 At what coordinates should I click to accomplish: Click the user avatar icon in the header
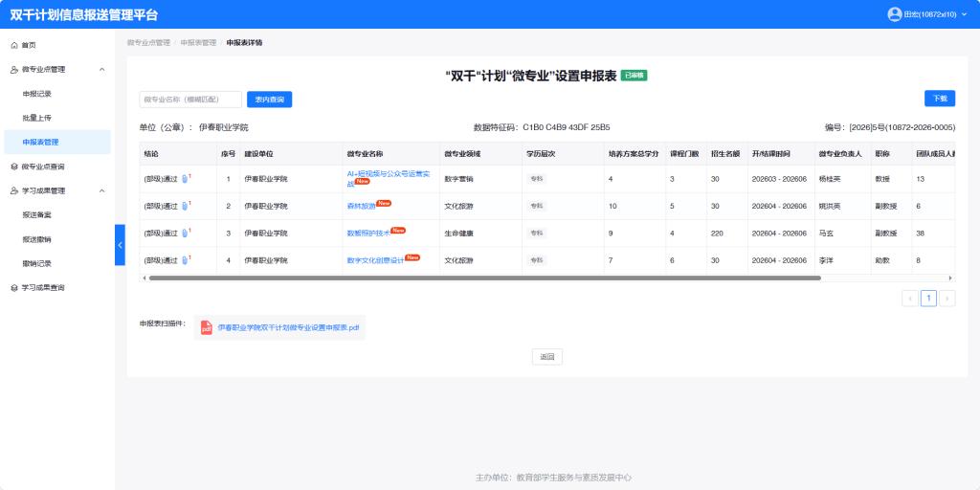coord(895,14)
